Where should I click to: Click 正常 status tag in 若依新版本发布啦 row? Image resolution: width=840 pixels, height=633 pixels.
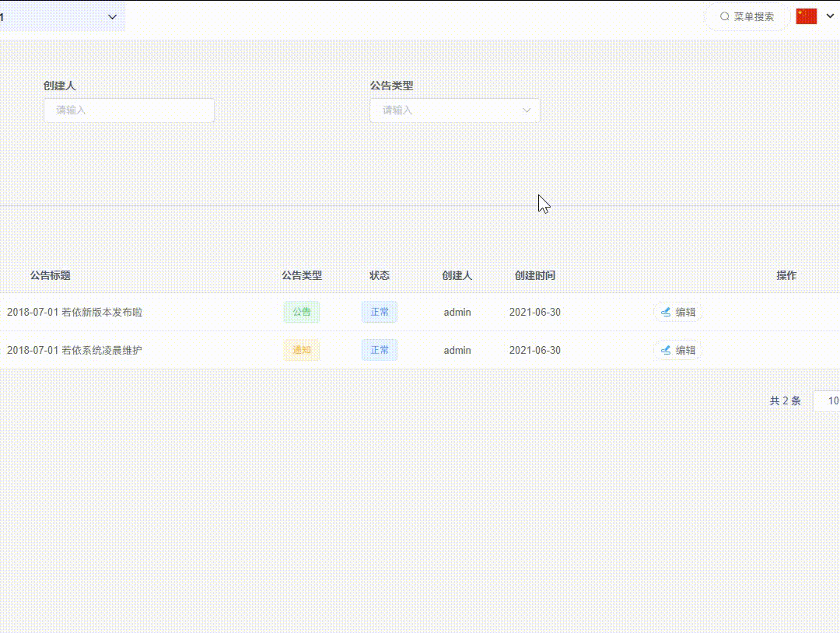(380, 312)
